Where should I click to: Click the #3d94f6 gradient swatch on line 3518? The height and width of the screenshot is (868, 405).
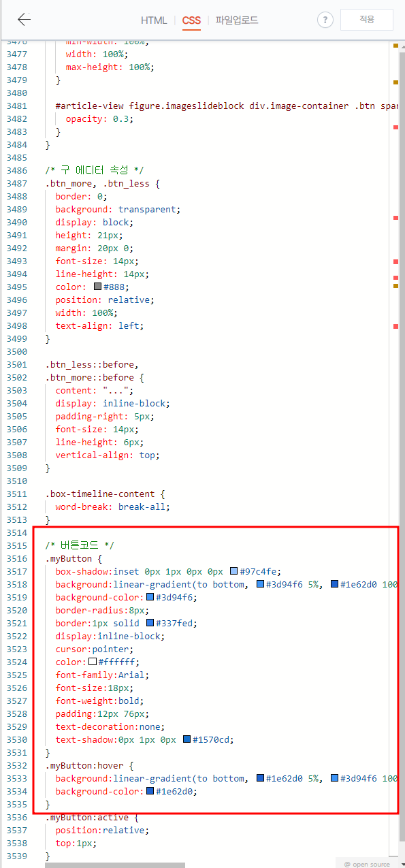pos(260,584)
